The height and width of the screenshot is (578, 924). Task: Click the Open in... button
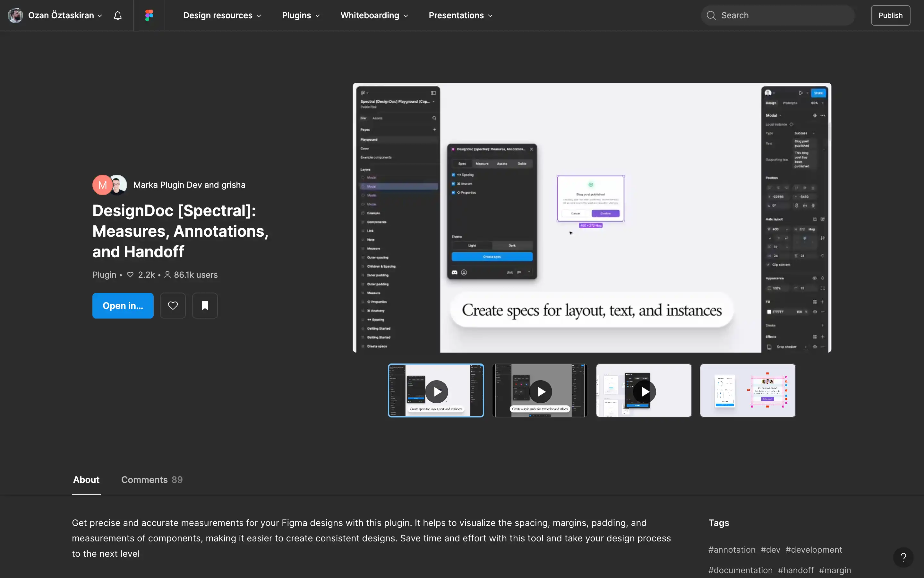123,305
